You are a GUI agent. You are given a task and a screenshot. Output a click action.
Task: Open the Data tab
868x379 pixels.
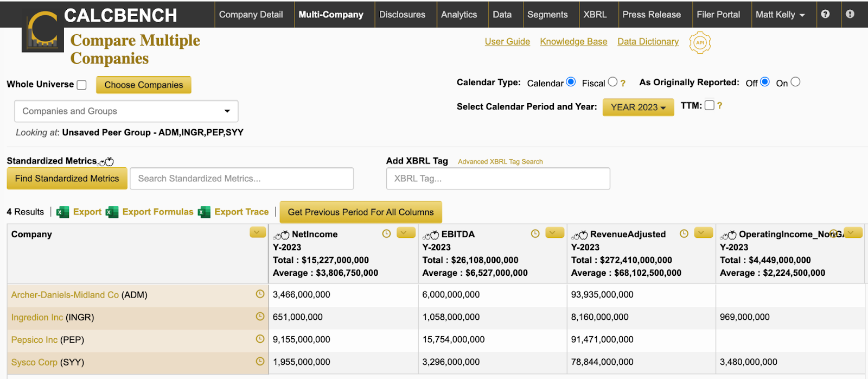point(502,15)
